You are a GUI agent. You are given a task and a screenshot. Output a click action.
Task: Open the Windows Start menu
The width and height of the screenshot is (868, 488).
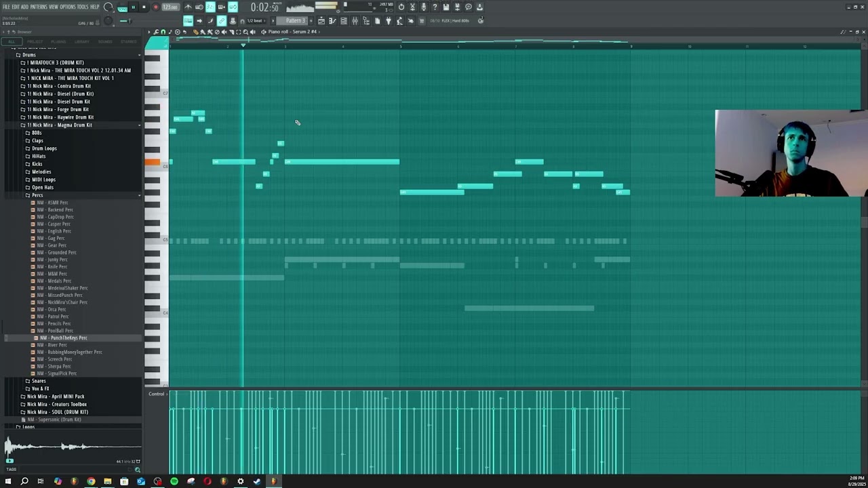(8, 481)
